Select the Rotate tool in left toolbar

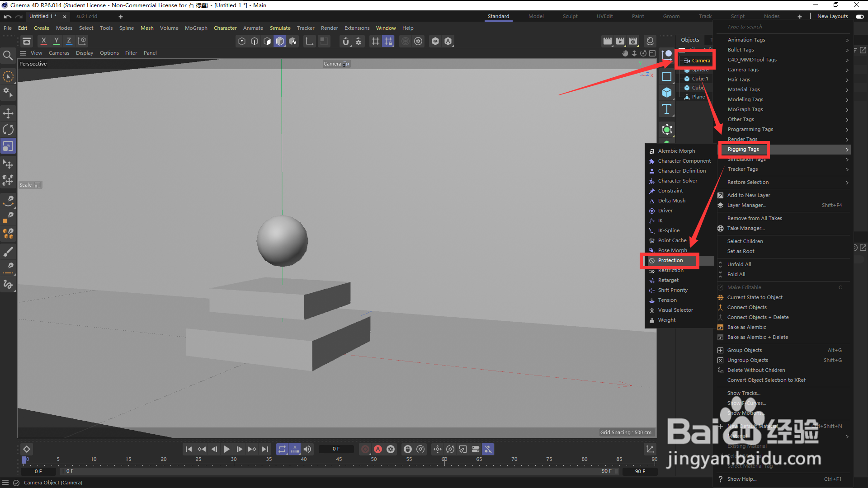click(8, 130)
